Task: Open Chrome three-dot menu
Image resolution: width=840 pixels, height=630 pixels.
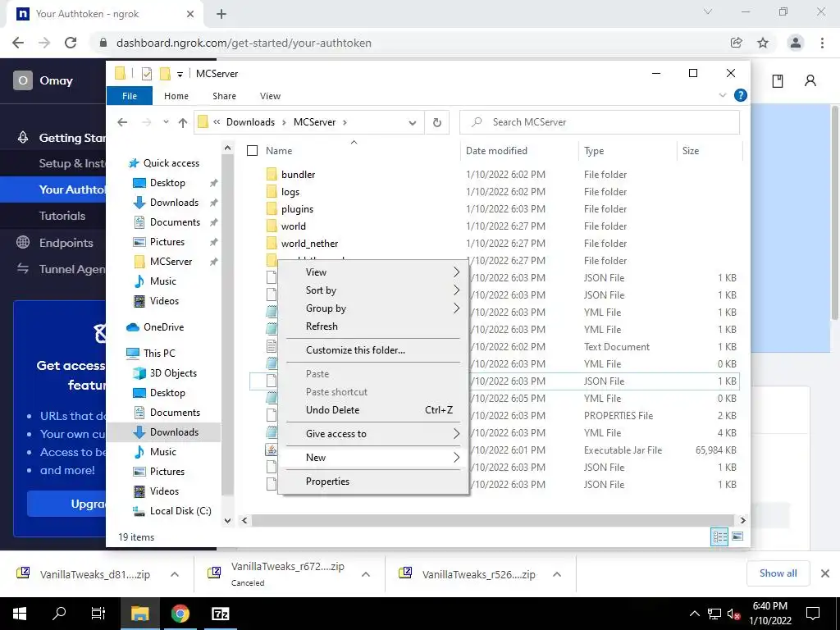Action: [822, 43]
